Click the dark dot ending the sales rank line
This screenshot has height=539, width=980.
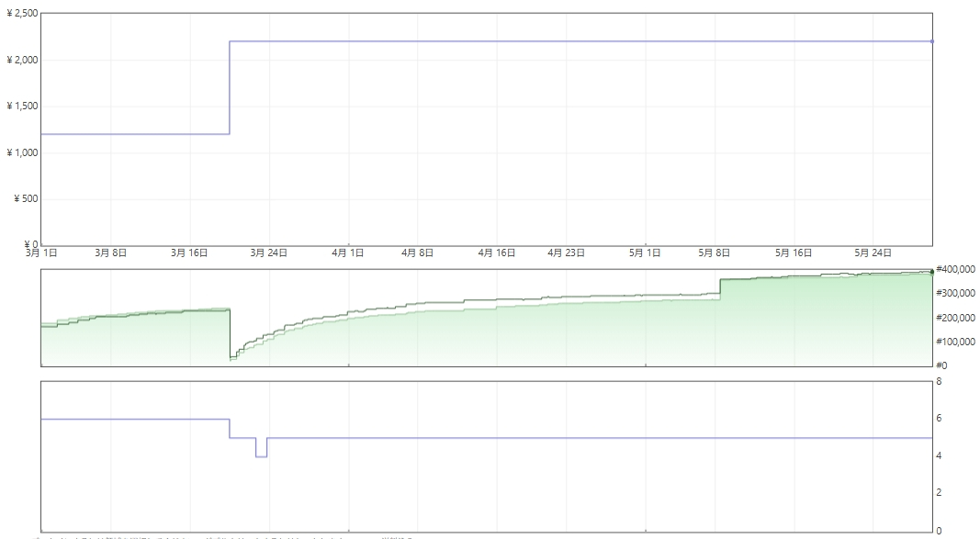(932, 272)
